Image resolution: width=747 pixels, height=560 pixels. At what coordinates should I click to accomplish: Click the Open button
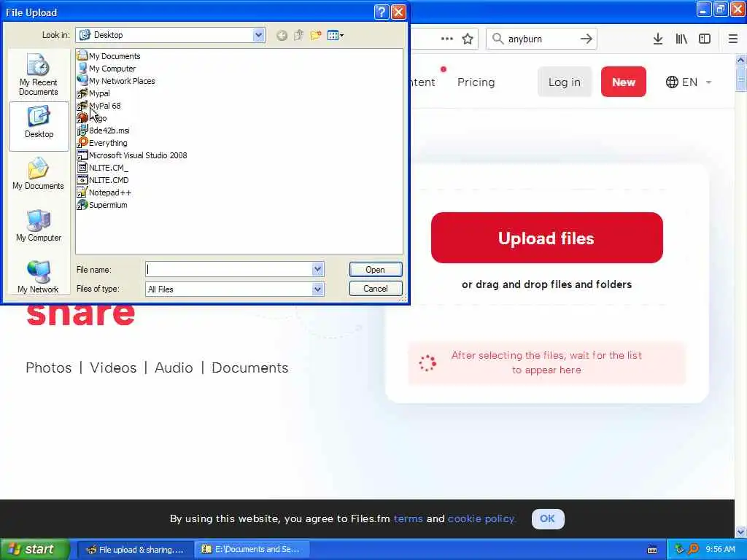click(376, 270)
